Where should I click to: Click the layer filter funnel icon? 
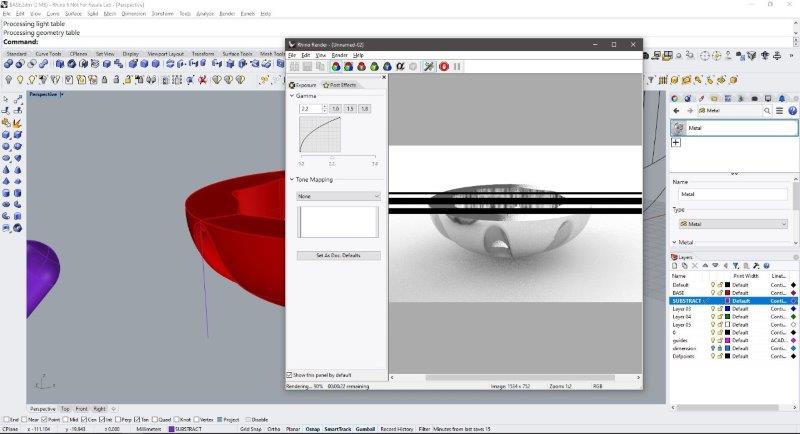click(x=736, y=266)
